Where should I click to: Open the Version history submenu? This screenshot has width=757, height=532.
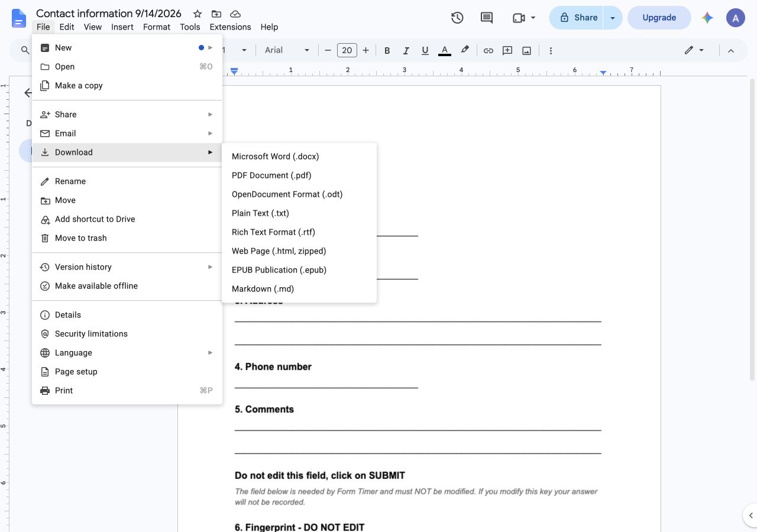(127, 267)
